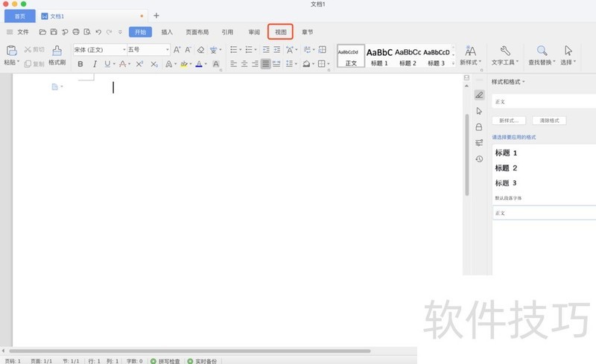This screenshot has width=596, height=364.
Task: Click the lock icon in right sidebar
Action: point(479,127)
